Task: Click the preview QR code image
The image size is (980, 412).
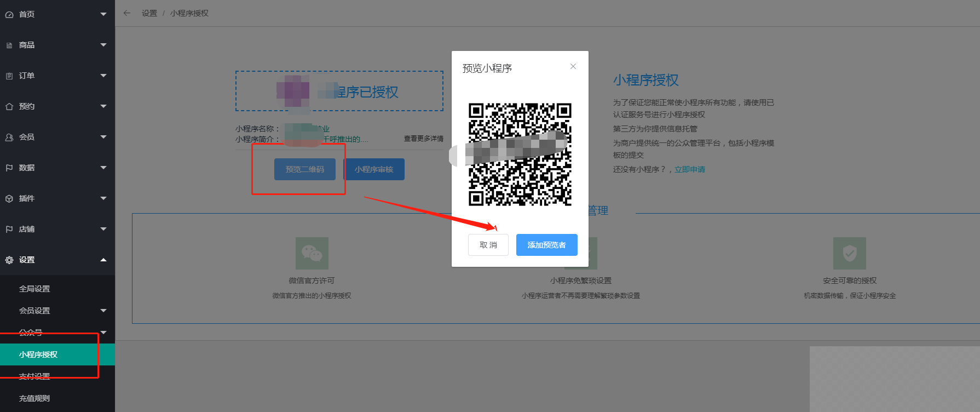Action: [x=520, y=154]
